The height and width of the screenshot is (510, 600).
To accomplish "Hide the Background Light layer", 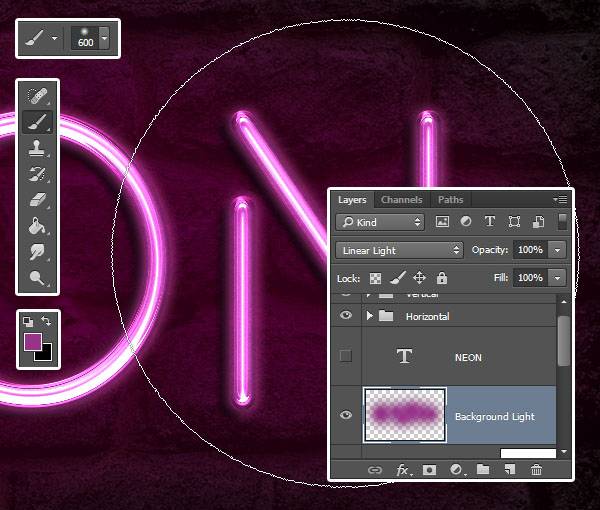I will point(346,416).
